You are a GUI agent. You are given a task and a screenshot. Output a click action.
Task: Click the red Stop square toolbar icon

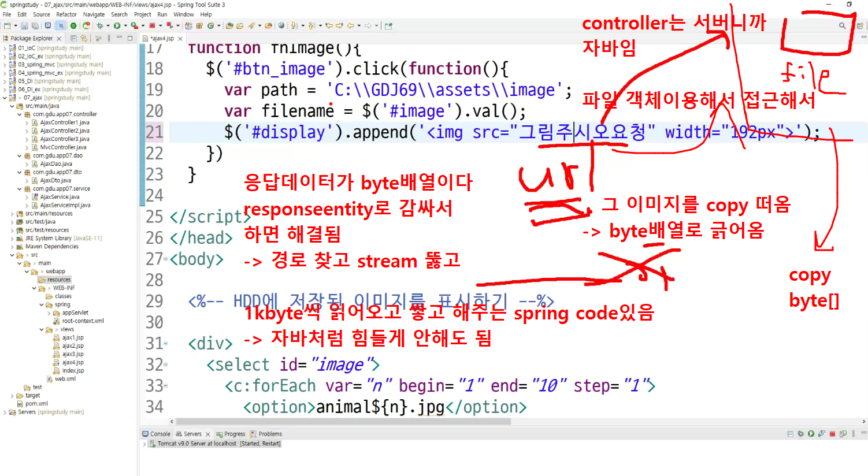pyautogui.click(x=152, y=25)
